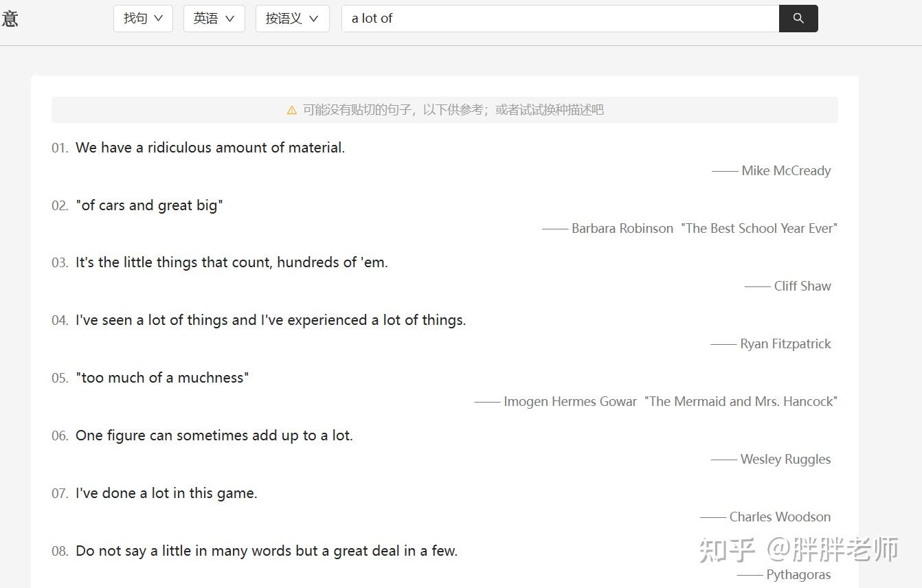This screenshot has height=588, width=922.
Task: Open 'The Best School Year Ever' source
Action: [758, 228]
